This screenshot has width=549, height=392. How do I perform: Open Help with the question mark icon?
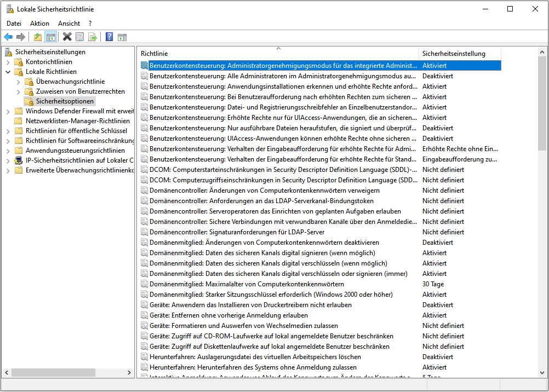109,37
